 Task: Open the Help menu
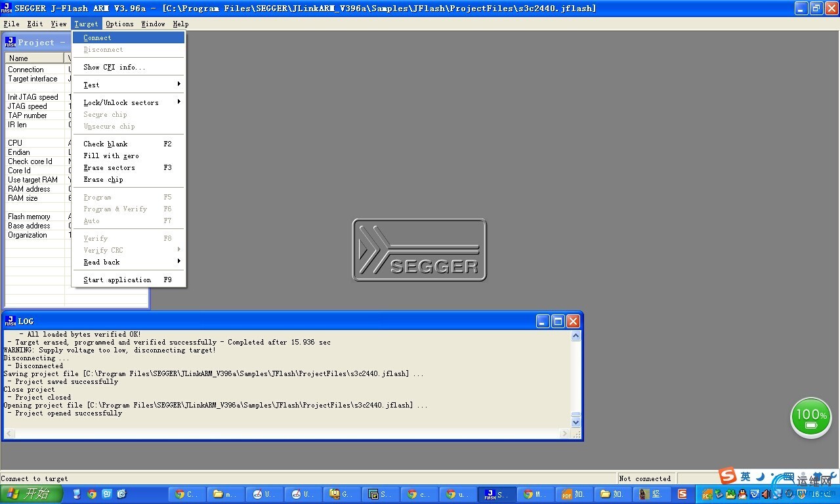pyautogui.click(x=180, y=24)
